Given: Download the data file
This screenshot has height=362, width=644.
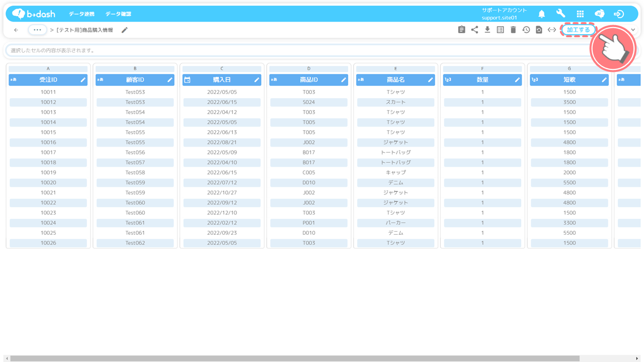Looking at the screenshot, I should click(x=488, y=30).
